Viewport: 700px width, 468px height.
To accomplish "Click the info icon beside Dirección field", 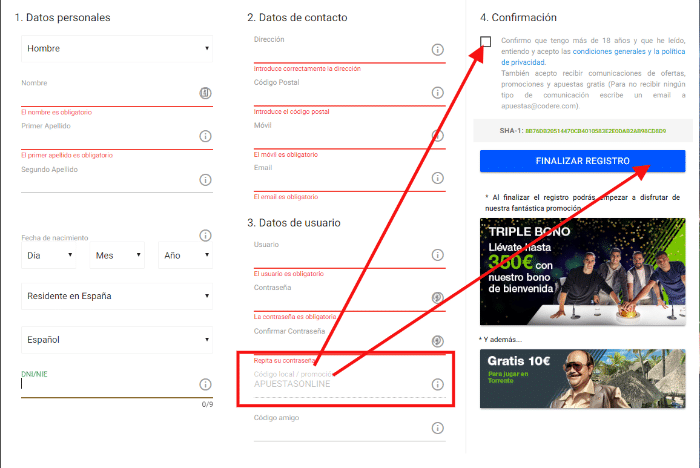I will click(438, 50).
